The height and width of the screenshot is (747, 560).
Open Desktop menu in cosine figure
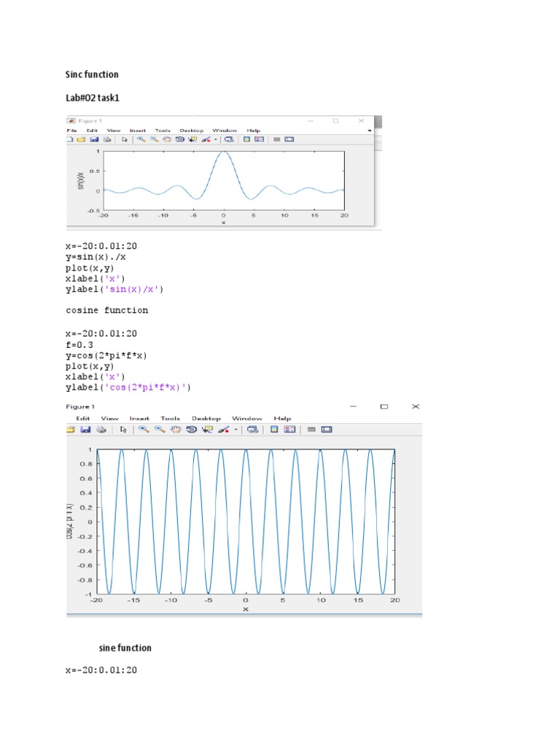pos(206,419)
